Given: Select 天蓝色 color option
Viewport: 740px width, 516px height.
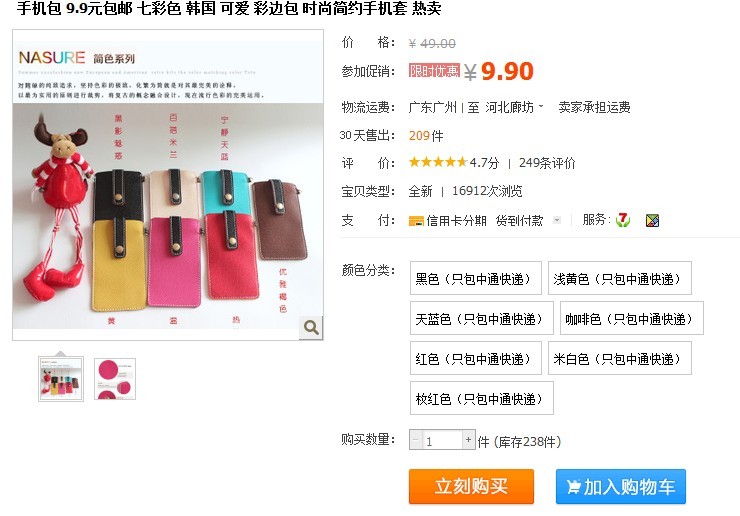Looking at the screenshot, I should click(481, 319).
